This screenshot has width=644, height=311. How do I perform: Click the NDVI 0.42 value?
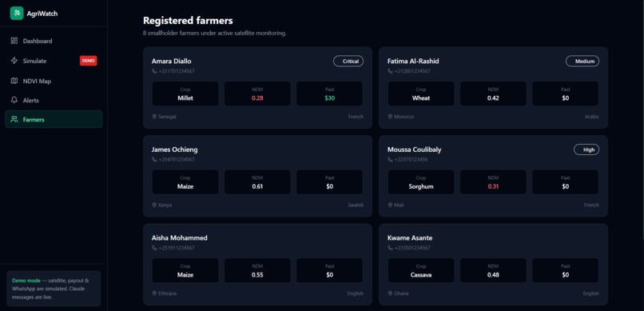pos(493,98)
